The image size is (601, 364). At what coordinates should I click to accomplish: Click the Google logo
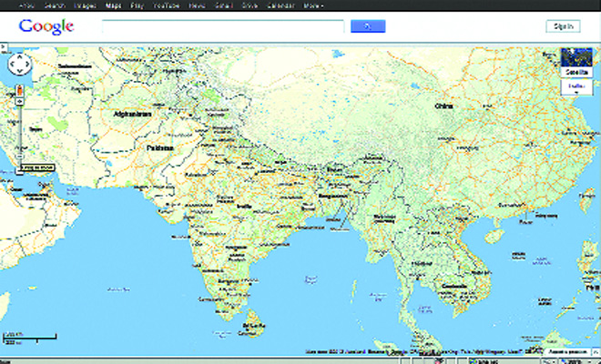pyautogui.click(x=46, y=26)
